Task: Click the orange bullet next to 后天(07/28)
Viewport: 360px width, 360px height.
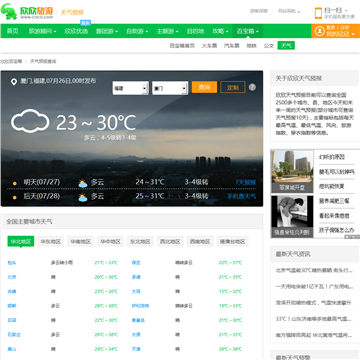Action: 14,197
